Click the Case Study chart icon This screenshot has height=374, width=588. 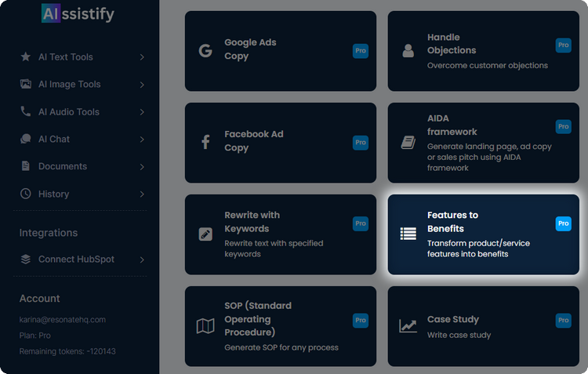click(408, 326)
